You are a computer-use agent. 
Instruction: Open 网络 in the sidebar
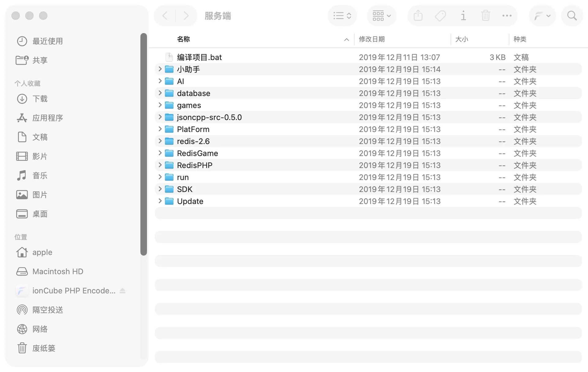click(32, 329)
